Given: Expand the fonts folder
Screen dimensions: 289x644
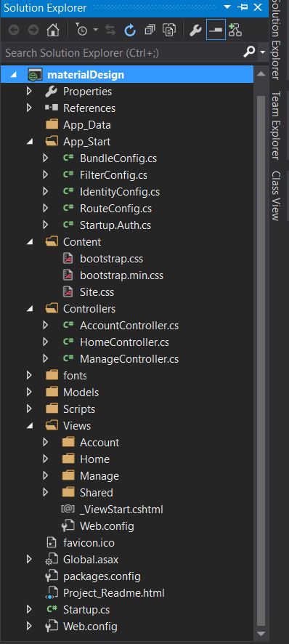Looking at the screenshot, I should 29,376.
